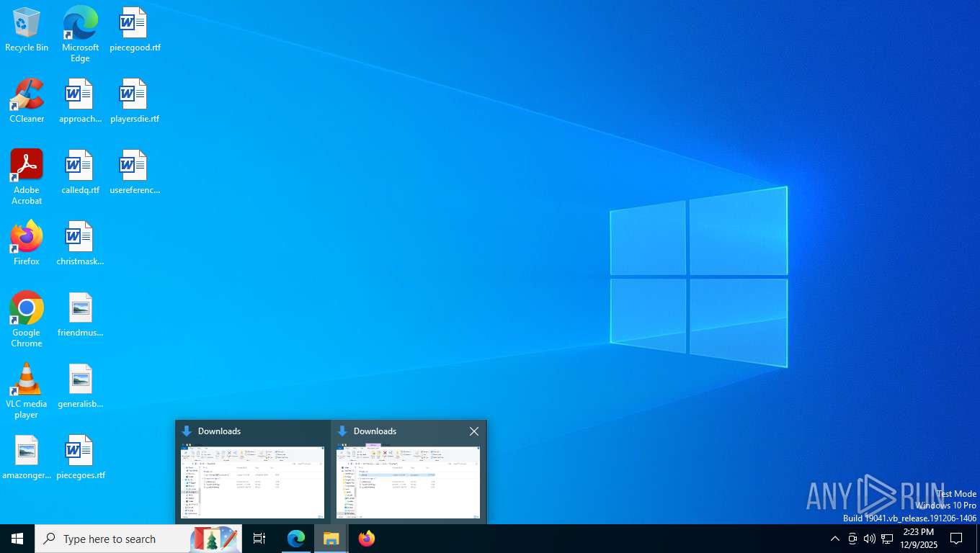Select the Firefox shortcut on the desktop
980x553 pixels.
point(27,243)
